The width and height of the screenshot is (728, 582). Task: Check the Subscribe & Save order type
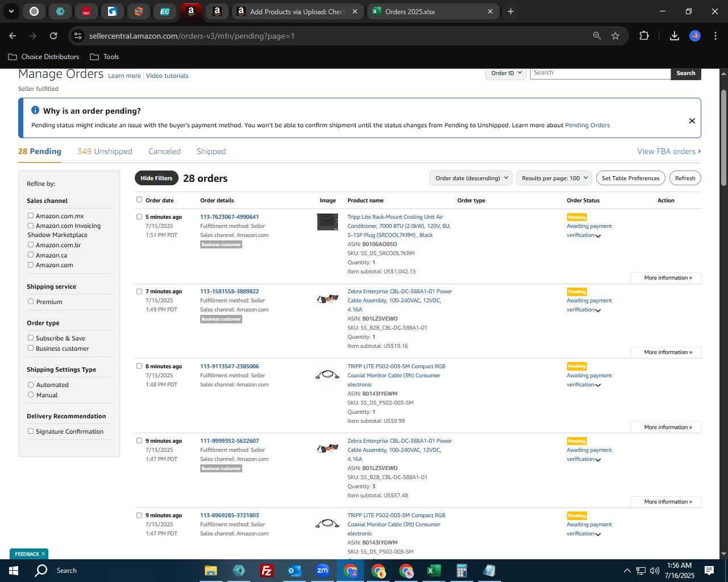(31, 338)
